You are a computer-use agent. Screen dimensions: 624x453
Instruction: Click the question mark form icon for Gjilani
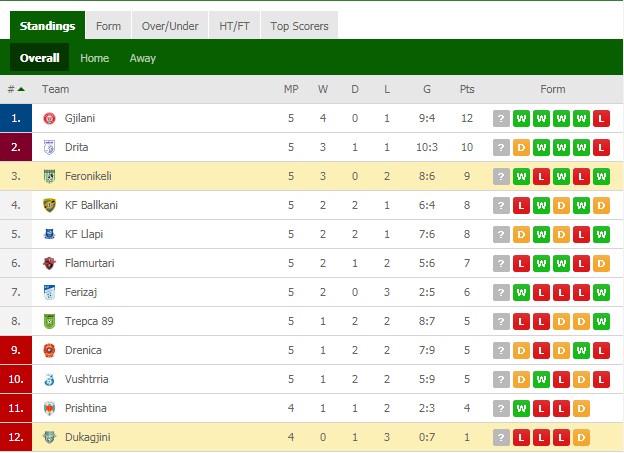(501, 118)
